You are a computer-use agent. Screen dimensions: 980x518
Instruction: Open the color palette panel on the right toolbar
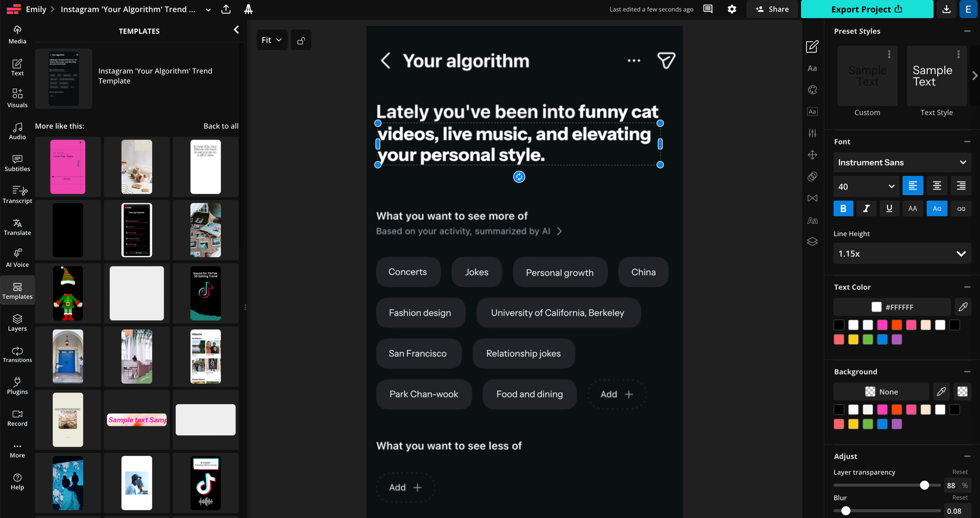point(812,90)
